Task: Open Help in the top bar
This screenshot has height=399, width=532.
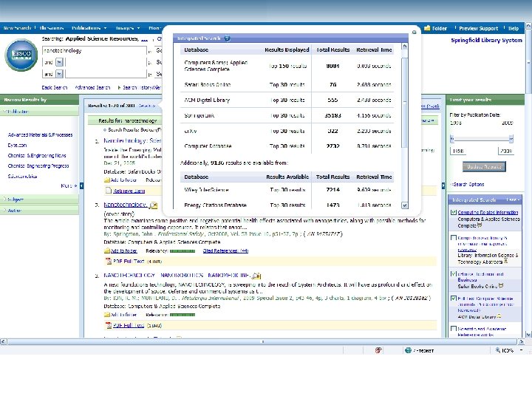Action: 514,29
